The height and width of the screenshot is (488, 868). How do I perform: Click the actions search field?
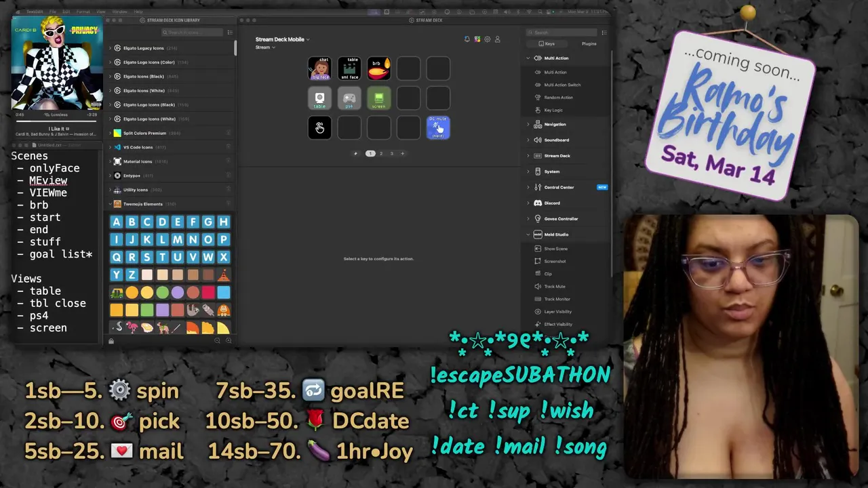click(x=562, y=33)
